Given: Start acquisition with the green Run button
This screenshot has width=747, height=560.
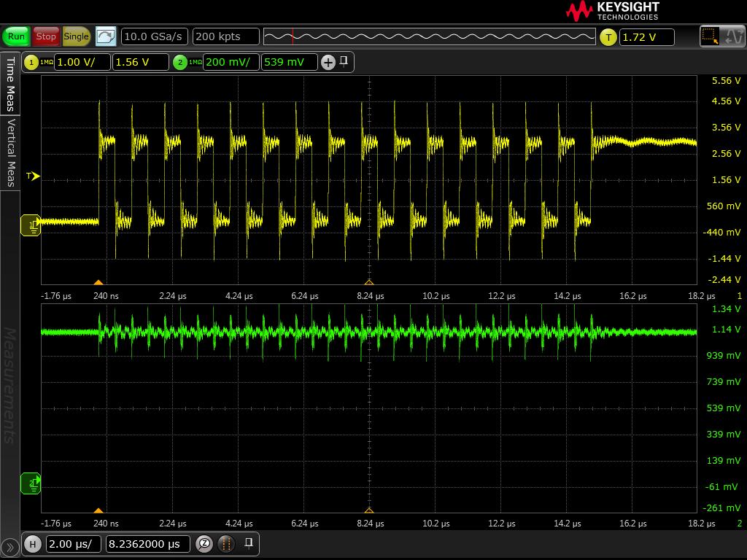Looking at the screenshot, I should pos(16,36).
